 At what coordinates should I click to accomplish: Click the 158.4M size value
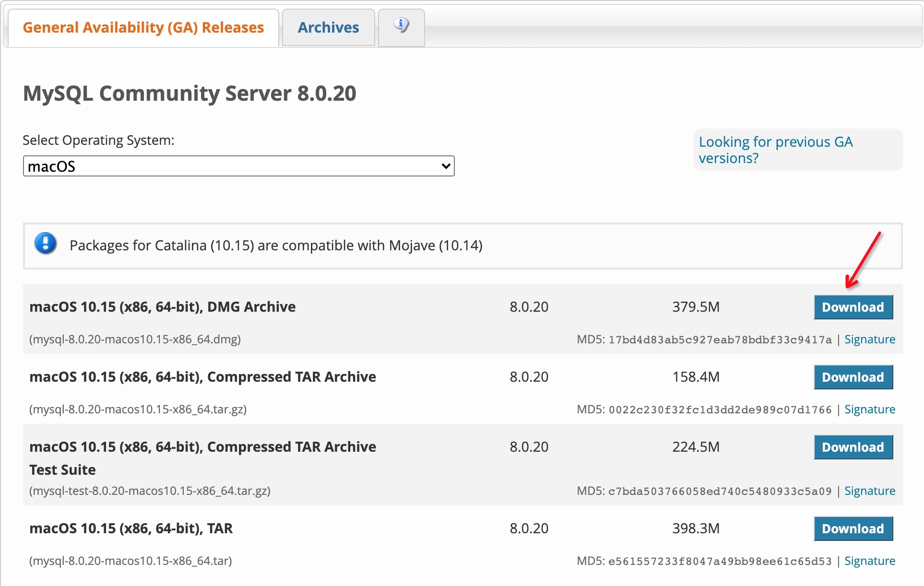696,377
